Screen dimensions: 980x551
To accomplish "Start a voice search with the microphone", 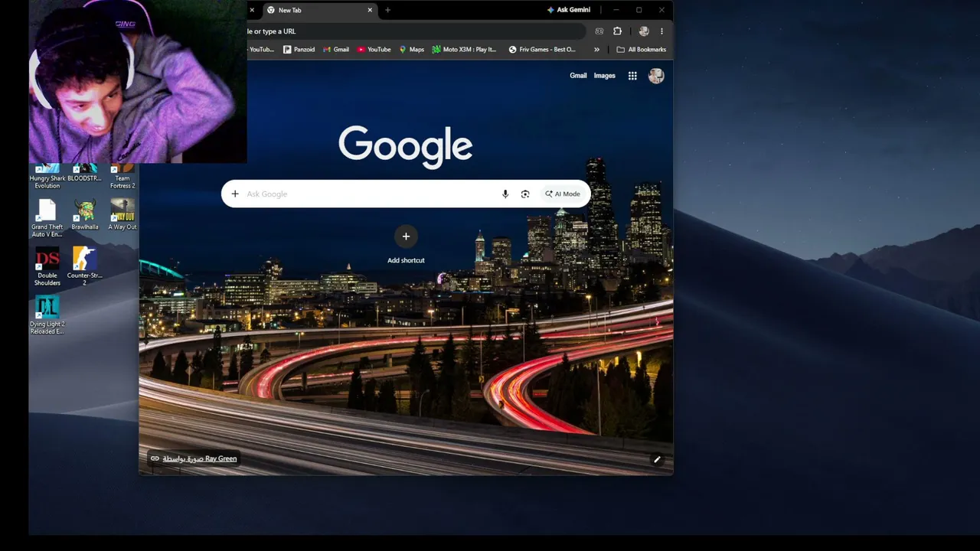I will 505,194.
